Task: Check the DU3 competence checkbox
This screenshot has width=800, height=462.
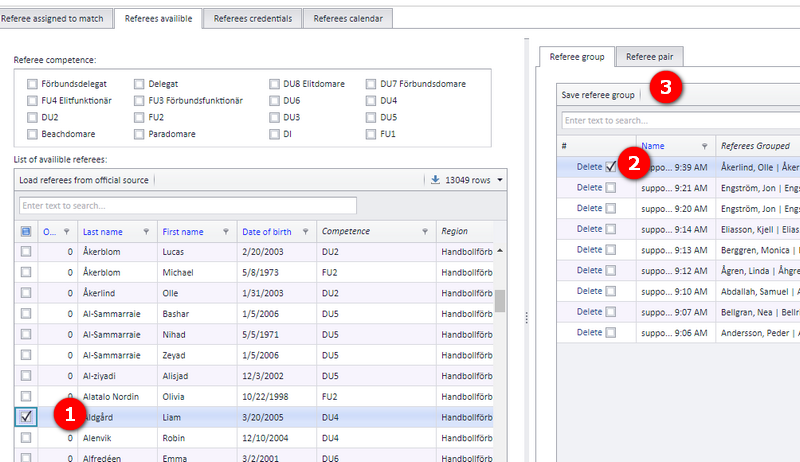Action: [274, 117]
